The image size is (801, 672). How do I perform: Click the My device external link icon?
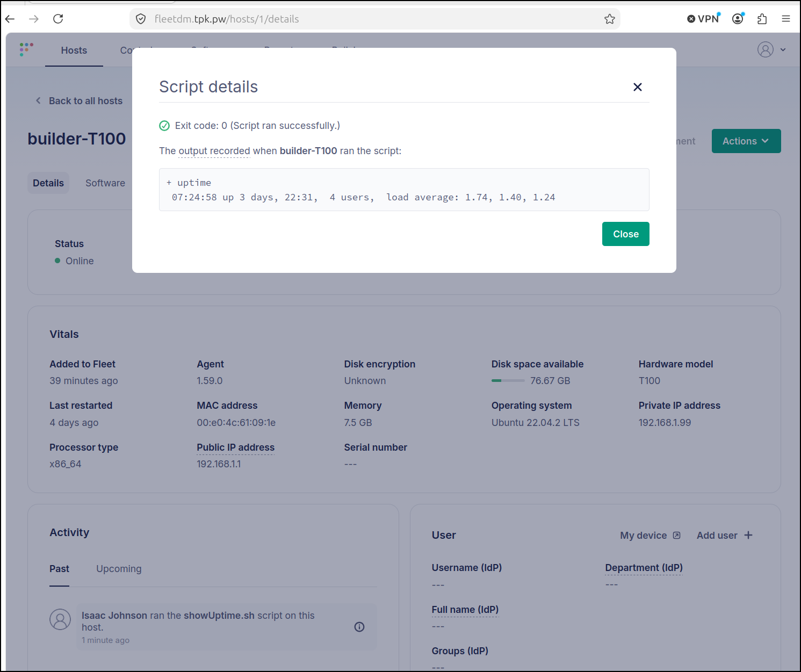(x=677, y=536)
